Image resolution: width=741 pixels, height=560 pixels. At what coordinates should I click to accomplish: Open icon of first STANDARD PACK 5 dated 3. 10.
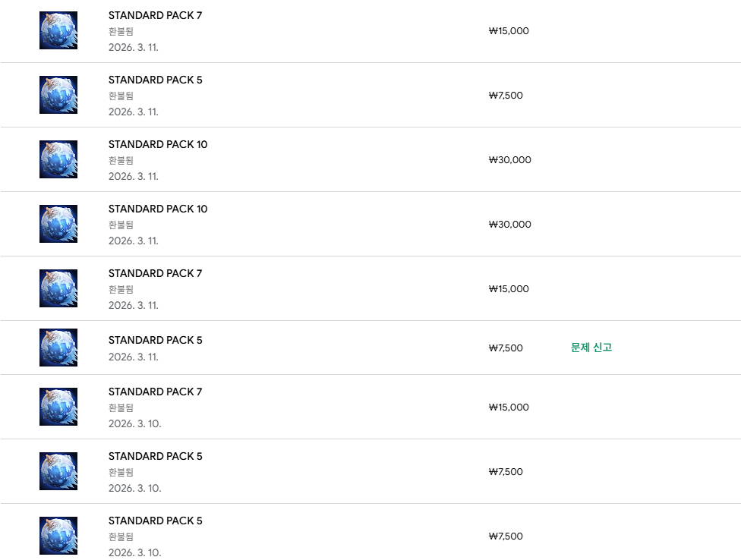pyautogui.click(x=58, y=471)
